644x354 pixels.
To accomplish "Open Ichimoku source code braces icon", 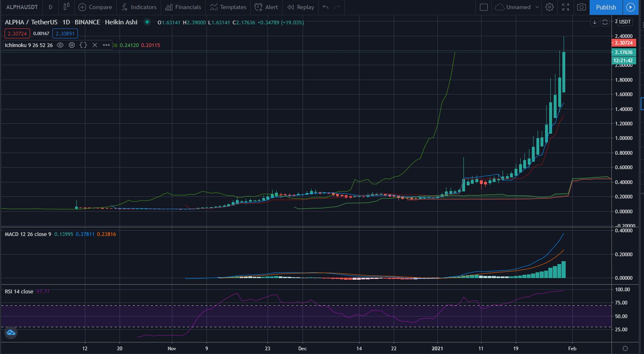I will tap(83, 45).
